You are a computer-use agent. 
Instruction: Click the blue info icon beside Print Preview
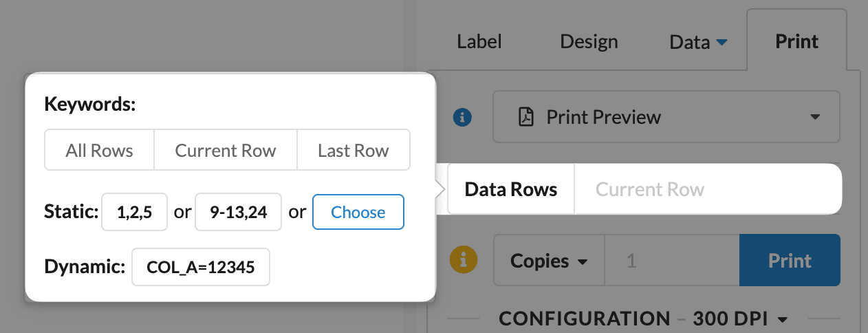click(463, 118)
